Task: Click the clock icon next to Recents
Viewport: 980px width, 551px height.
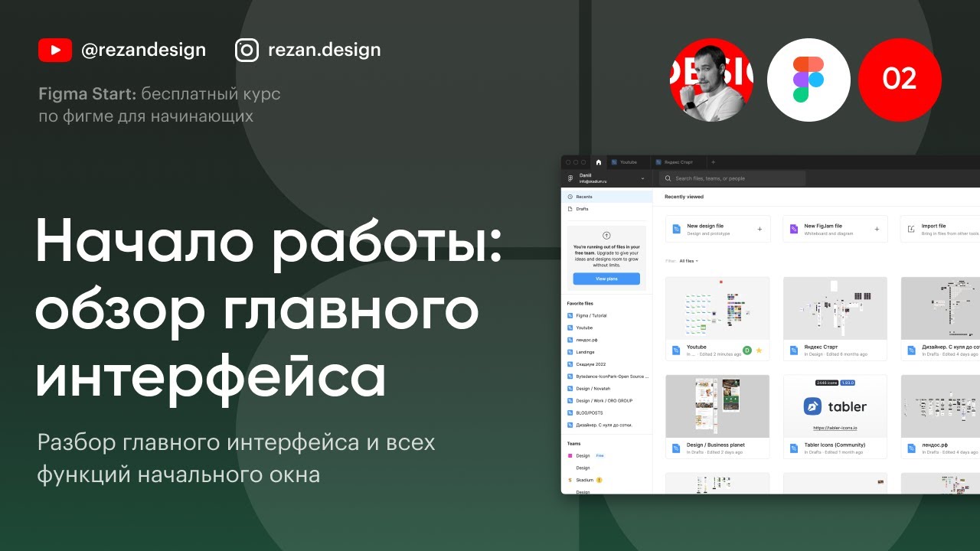Action: click(x=570, y=197)
